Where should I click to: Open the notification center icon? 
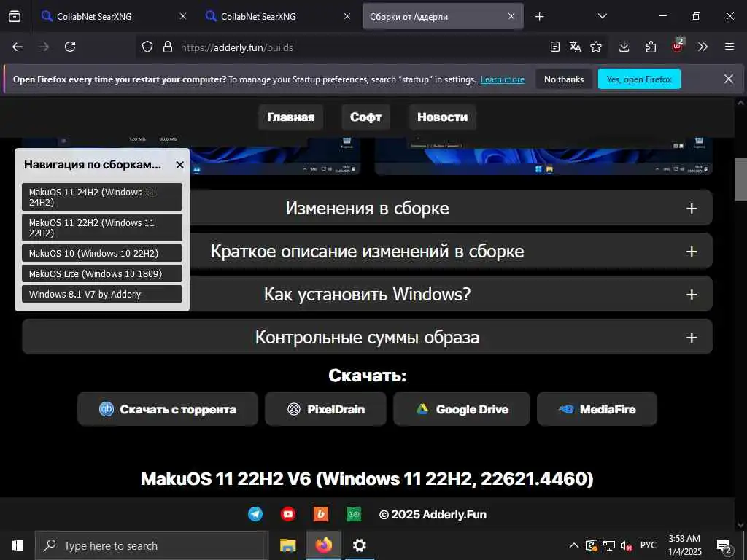(x=724, y=547)
